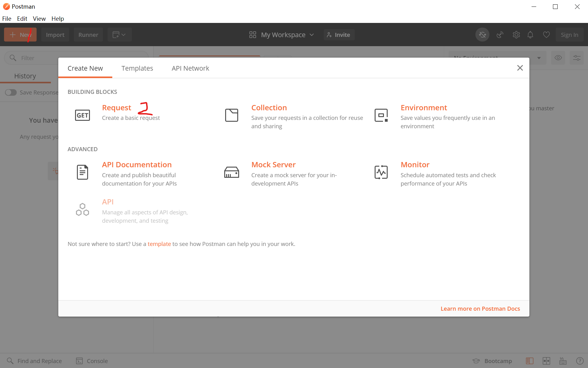Open settings with the gear icon
This screenshot has width=588, height=368.
[x=516, y=35]
